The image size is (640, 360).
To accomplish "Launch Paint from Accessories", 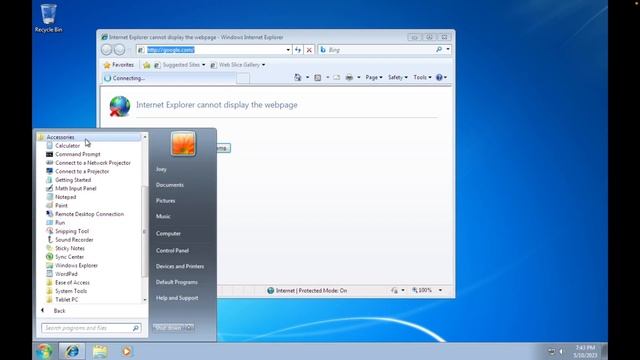I will 61,206.
